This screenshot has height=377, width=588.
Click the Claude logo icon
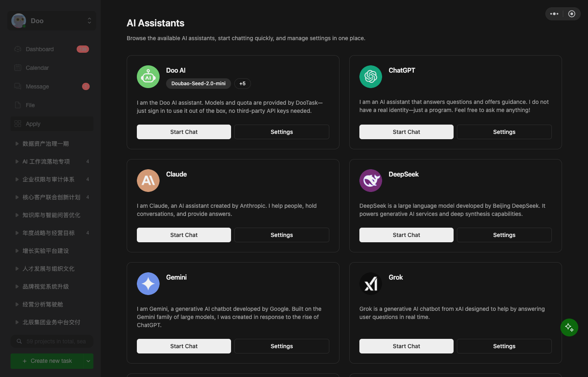click(x=148, y=181)
